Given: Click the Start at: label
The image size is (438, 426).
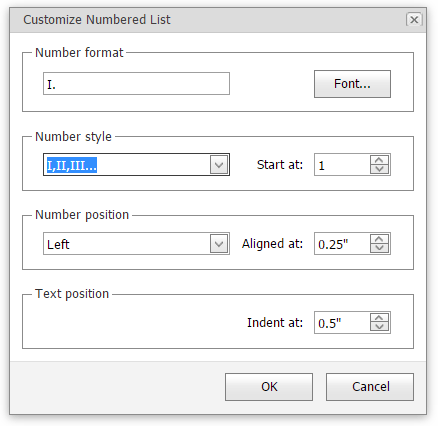Looking at the screenshot, I should coord(280,165).
